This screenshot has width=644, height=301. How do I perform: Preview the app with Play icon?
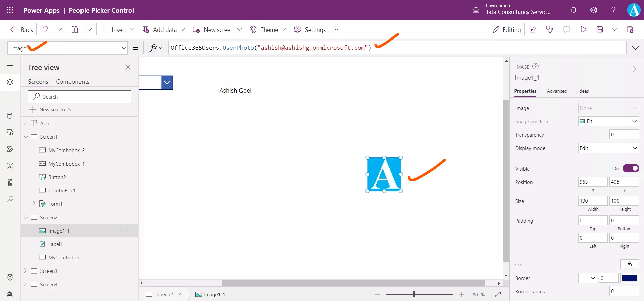point(583,29)
